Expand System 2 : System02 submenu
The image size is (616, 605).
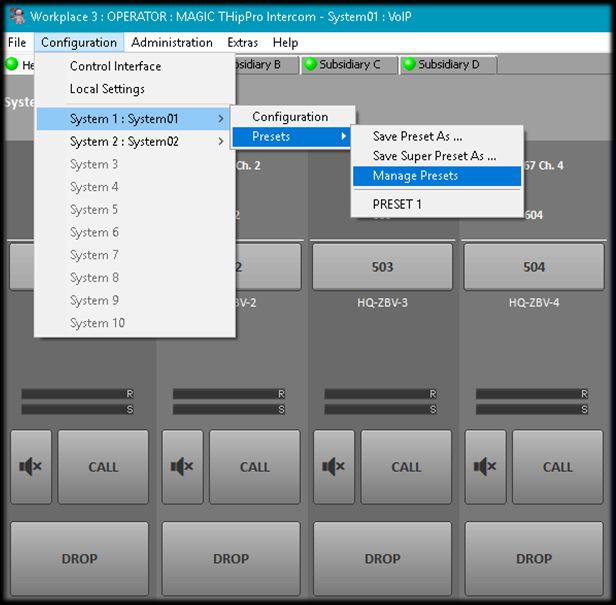[133, 141]
